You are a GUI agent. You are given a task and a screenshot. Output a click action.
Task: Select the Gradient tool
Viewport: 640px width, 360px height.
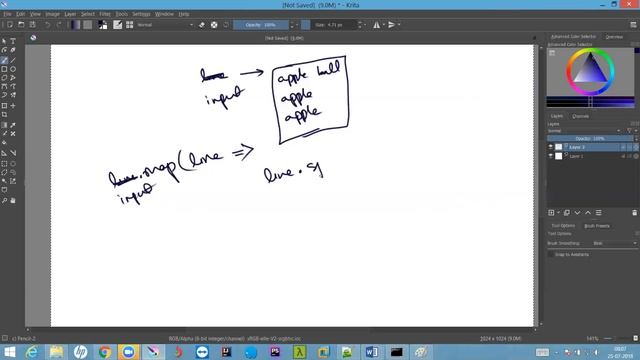click(x=4, y=125)
